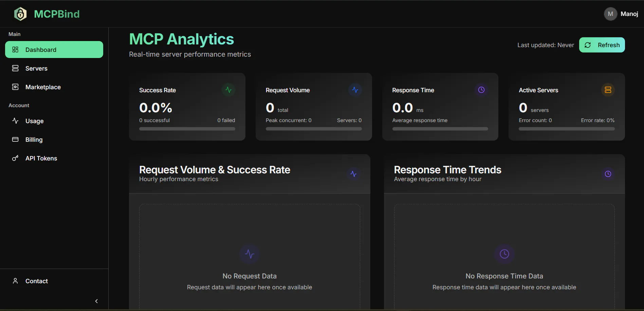Click the API Tokens key icon
The image size is (644, 311).
tap(15, 158)
